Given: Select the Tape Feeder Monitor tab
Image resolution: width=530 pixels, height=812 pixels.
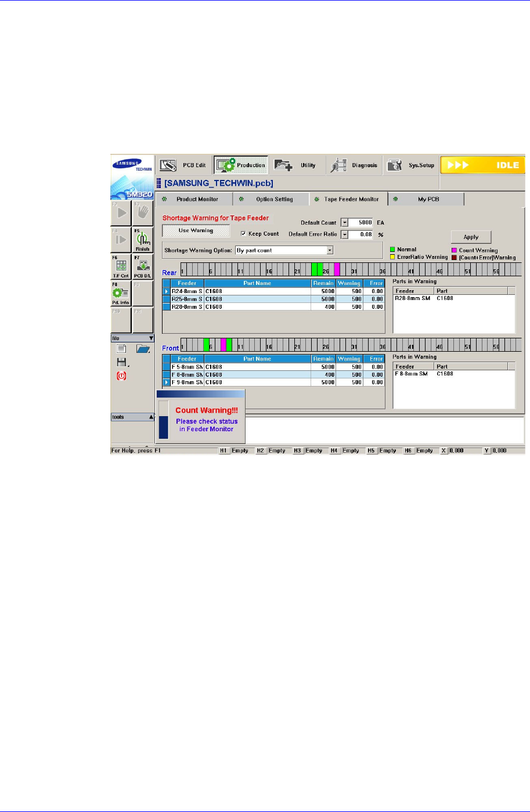Looking at the screenshot, I should (x=348, y=199).
